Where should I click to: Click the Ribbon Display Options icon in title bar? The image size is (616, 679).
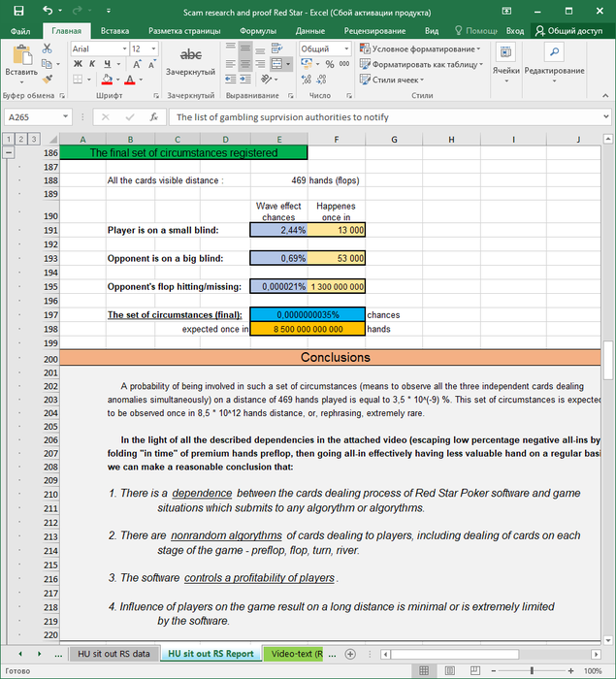506,11
